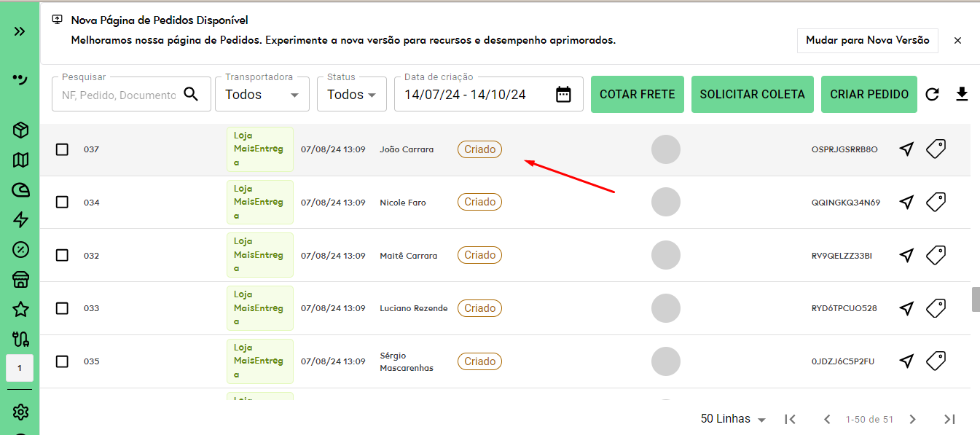Click tag label icon for order 035

click(936, 361)
